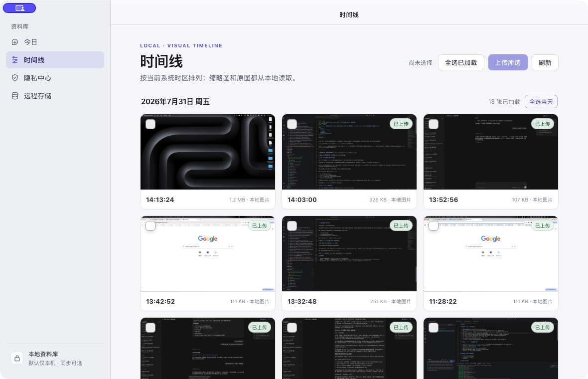Click the 251 KB · 本地图片 label

click(x=390, y=301)
